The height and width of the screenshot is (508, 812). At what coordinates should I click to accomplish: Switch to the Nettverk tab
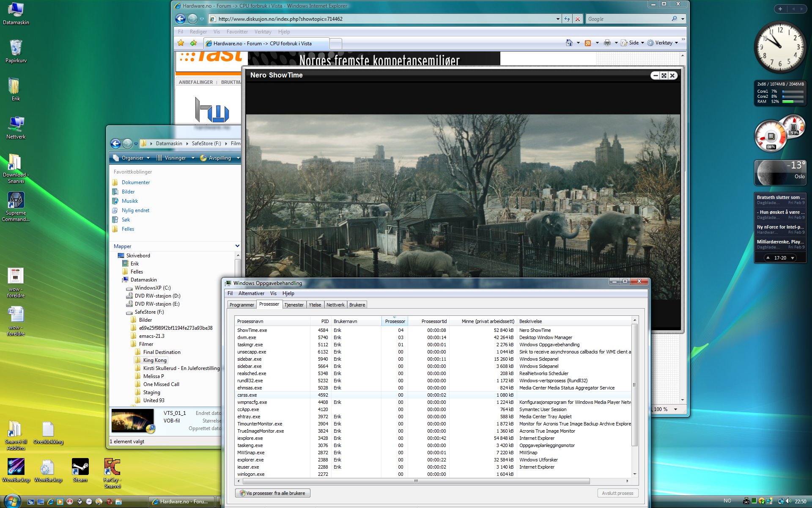335,305
